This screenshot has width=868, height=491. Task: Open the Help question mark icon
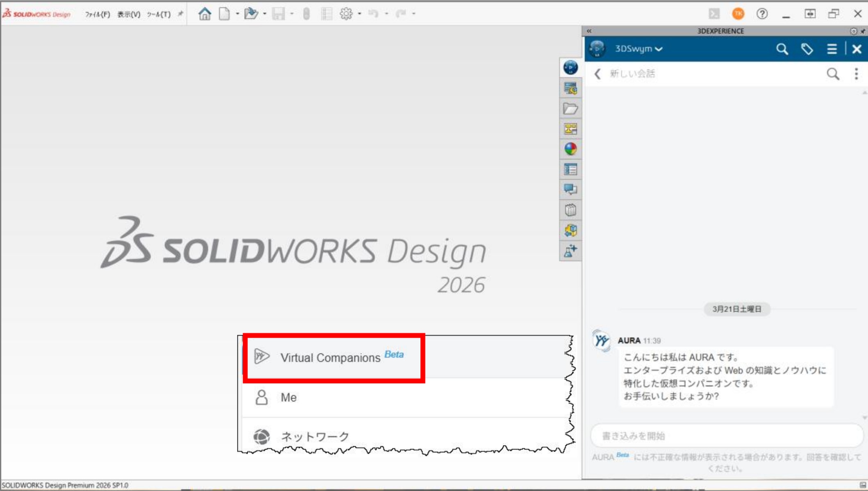[762, 14]
